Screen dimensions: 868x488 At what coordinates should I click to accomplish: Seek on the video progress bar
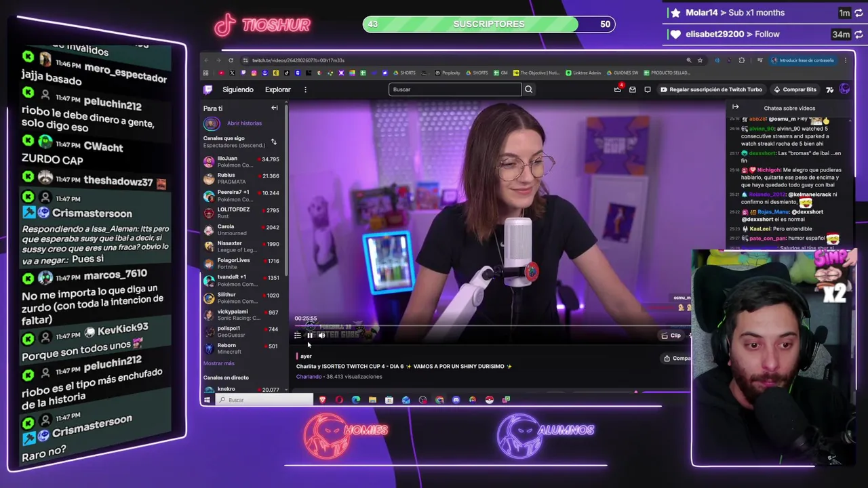click(x=492, y=325)
